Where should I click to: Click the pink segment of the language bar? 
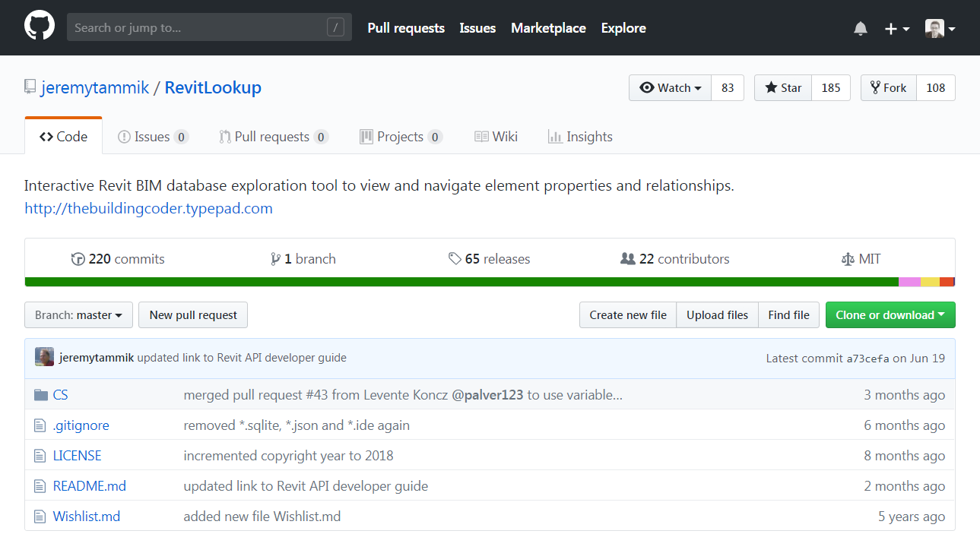pyautogui.click(x=910, y=282)
